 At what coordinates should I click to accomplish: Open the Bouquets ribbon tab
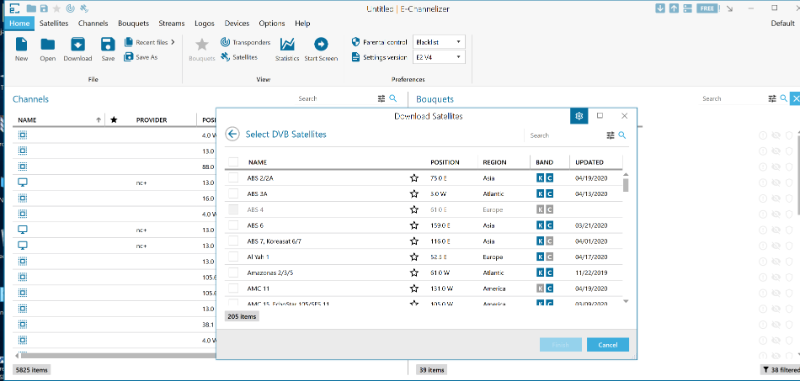click(x=133, y=23)
